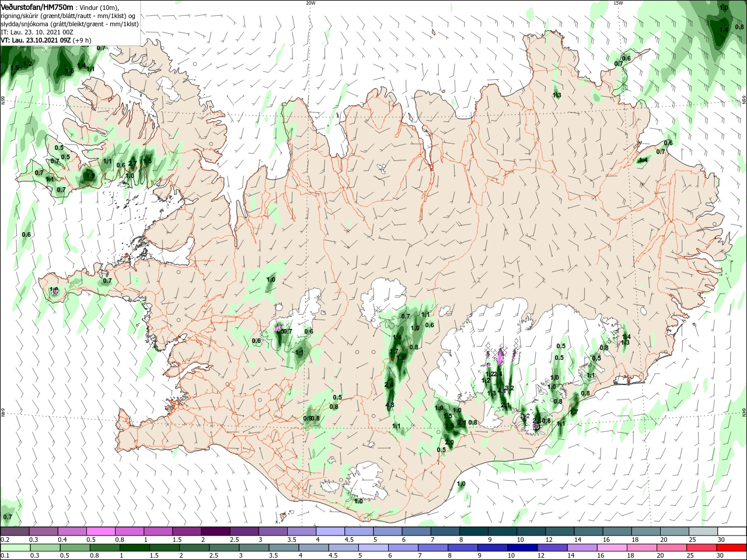Screen dimensions: 747x560
Task: Click the 2.0 precipitation value on the map
Action: pos(449,443)
